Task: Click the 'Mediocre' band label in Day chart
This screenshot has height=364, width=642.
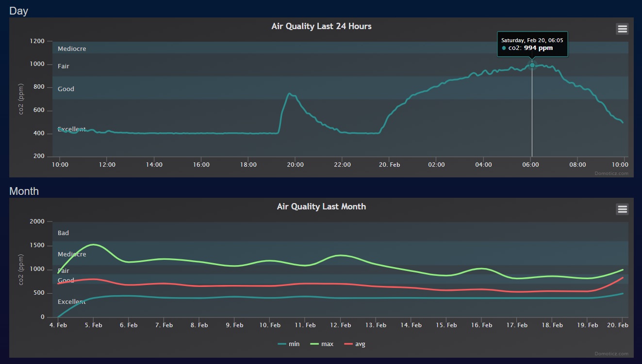Action: [x=72, y=48]
